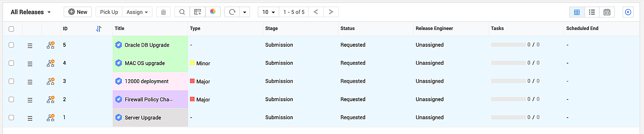Screen dimensions: 644x134
Task: Open the color-coding palette icon
Action: click(x=213, y=12)
